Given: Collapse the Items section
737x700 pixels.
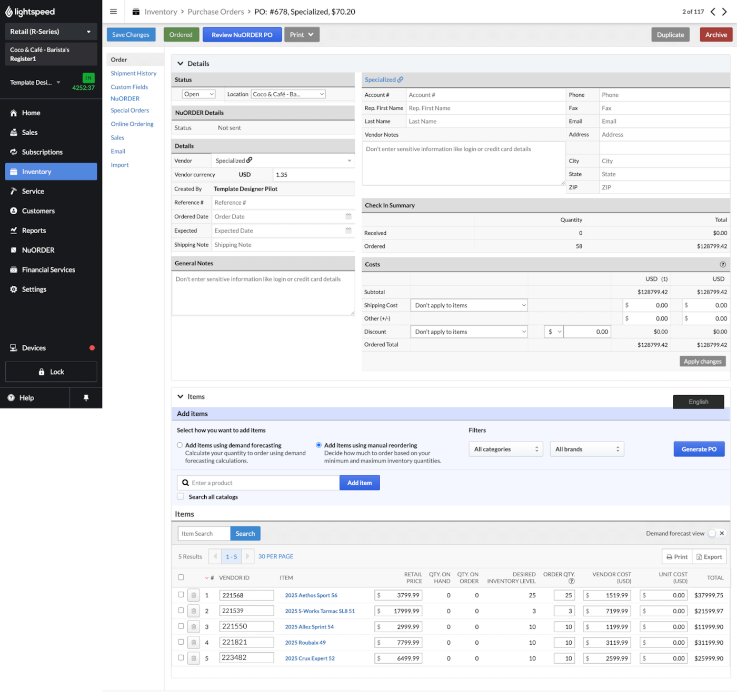Looking at the screenshot, I should (x=181, y=397).
